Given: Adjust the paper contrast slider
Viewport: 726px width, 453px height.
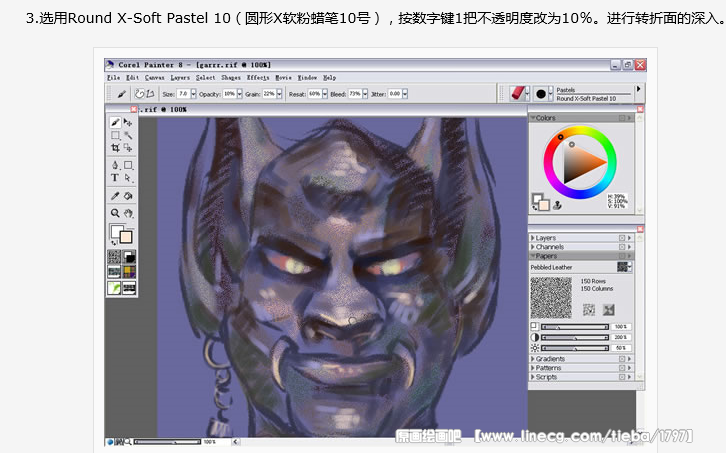Looking at the screenshot, I should click(575, 337).
